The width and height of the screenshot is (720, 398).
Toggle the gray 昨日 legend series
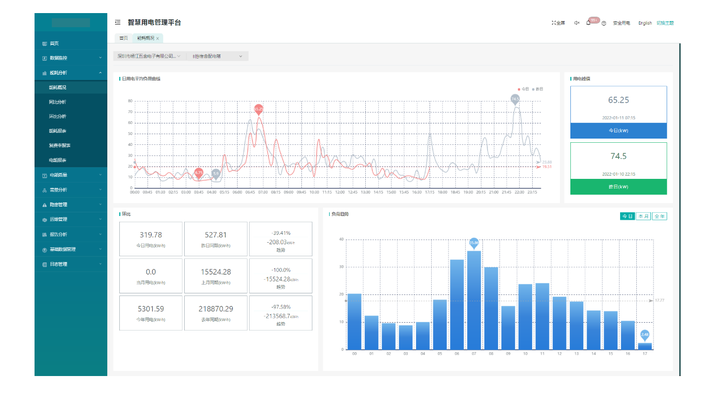pyautogui.click(x=538, y=89)
